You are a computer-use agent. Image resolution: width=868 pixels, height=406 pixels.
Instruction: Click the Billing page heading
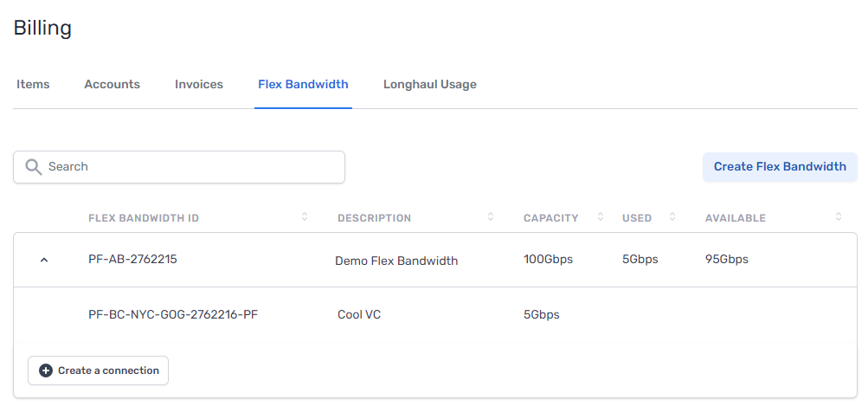tap(42, 28)
